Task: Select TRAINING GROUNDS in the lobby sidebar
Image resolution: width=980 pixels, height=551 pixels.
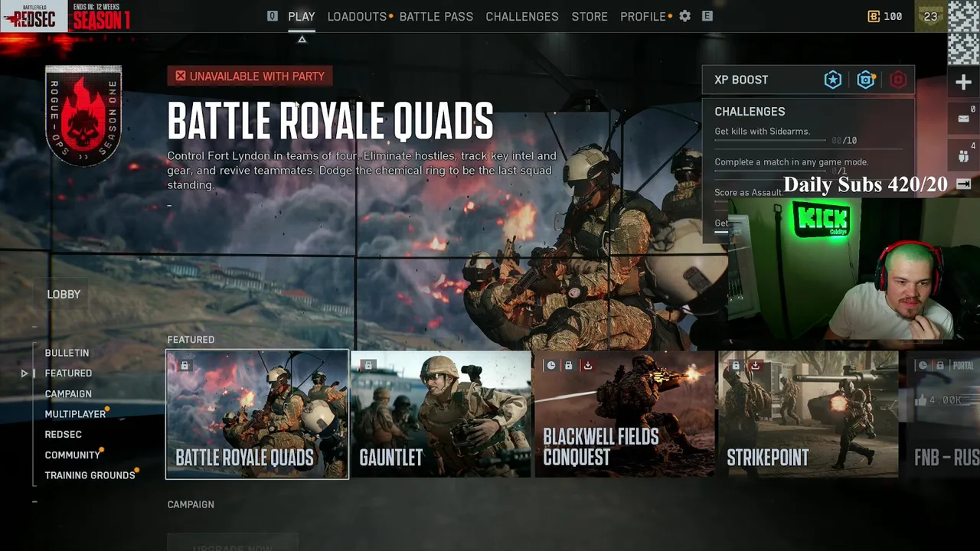Action: (x=90, y=475)
